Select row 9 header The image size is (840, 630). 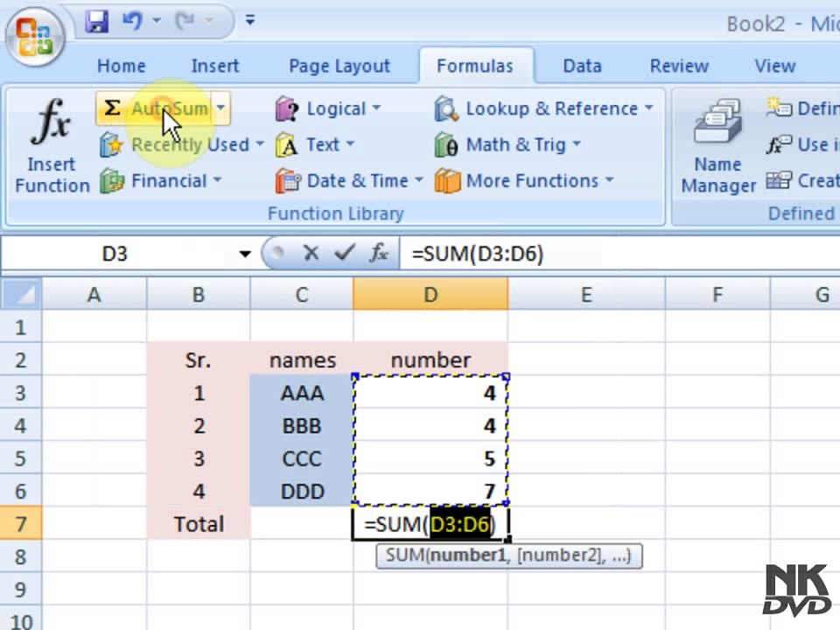[20, 589]
